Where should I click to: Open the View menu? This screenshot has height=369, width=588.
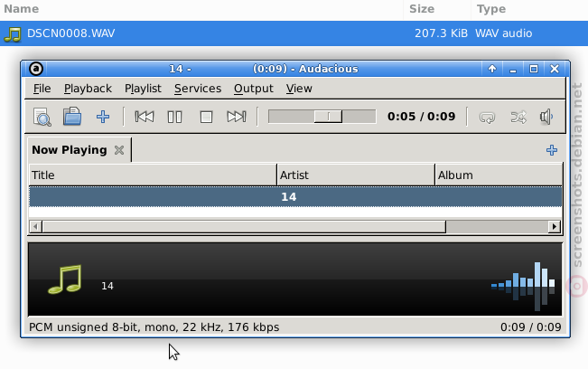point(299,89)
